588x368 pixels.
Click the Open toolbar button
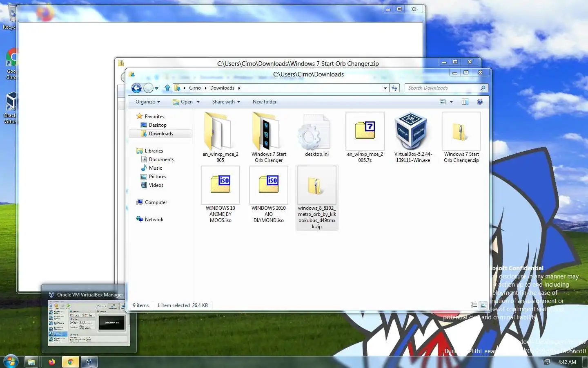[183, 102]
